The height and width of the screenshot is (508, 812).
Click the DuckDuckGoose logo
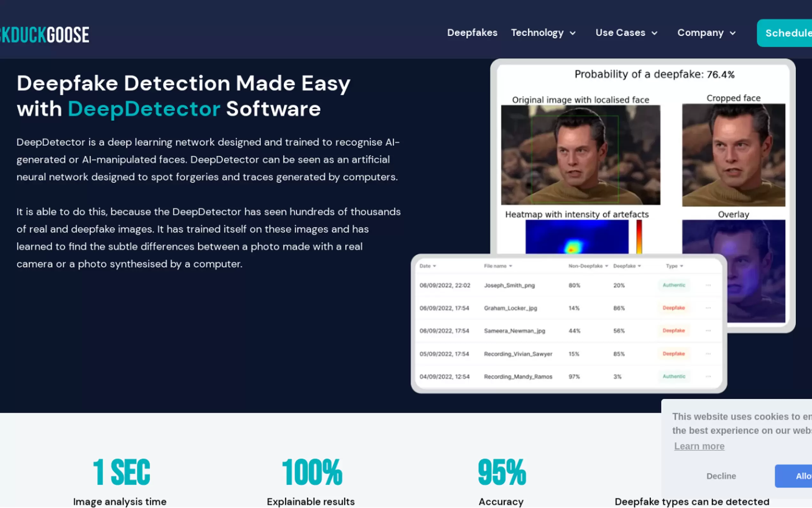point(45,35)
